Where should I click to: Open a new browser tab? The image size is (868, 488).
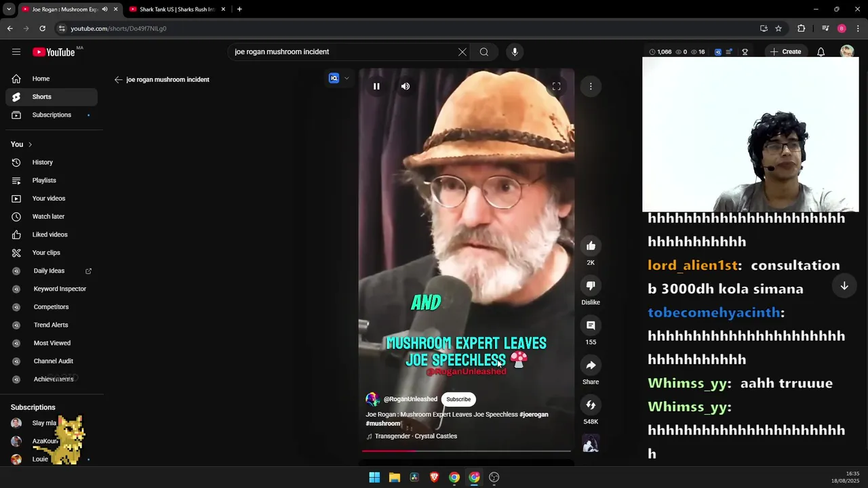pos(239,9)
